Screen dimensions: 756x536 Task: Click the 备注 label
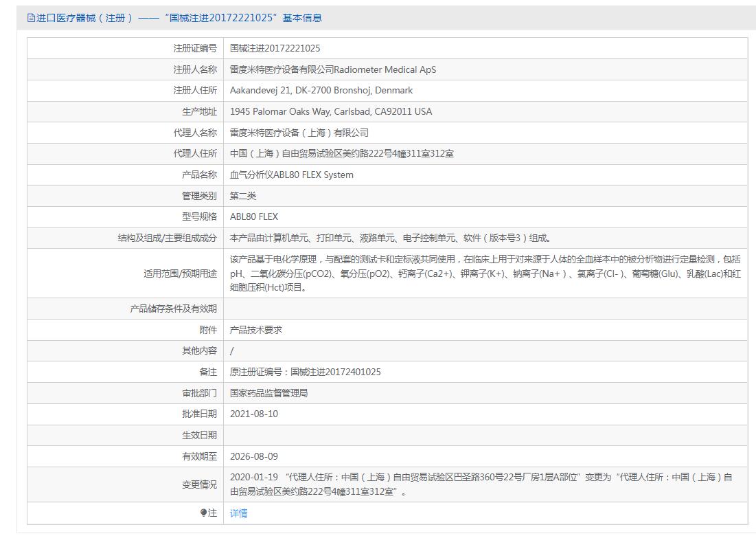tap(208, 372)
